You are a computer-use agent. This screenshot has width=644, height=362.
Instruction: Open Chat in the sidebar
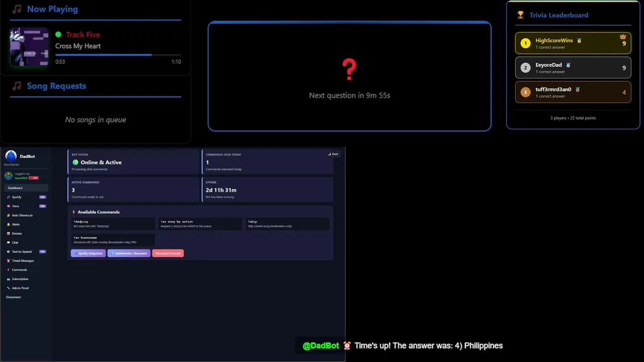pyautogui.click(x=26, y=242)
